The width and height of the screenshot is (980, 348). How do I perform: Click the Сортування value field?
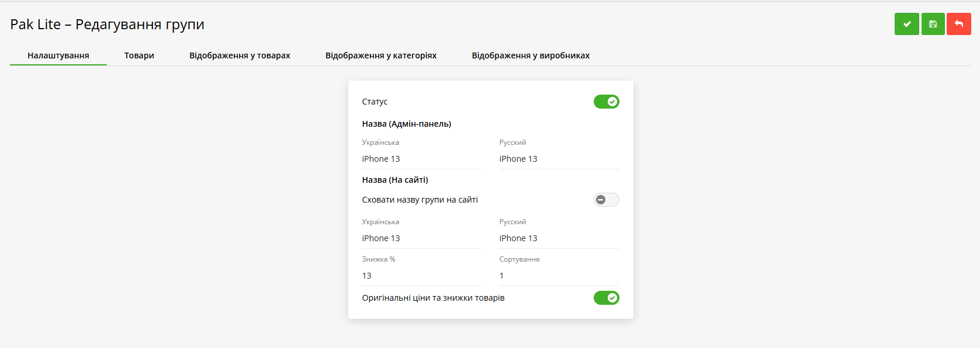coord(558,275)
